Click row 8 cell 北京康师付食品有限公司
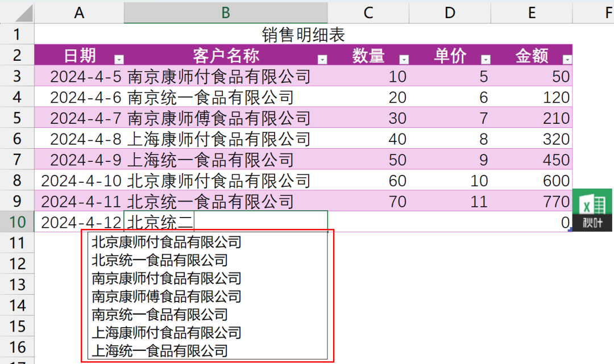Screen dimensions: 614x364 (x=226, y=180)
